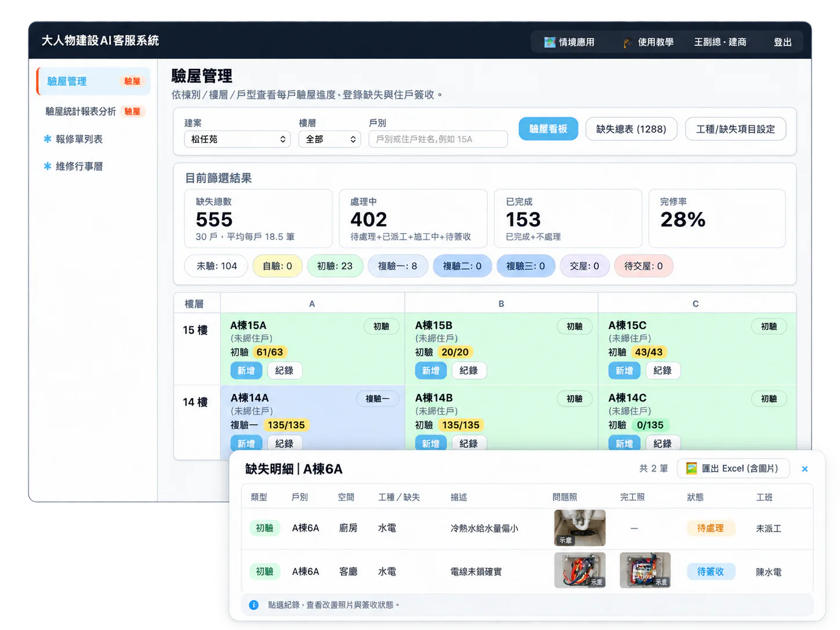Filter by 初驗: 23 chip
The image size is (840, 630).
click(x=335, y=266)
